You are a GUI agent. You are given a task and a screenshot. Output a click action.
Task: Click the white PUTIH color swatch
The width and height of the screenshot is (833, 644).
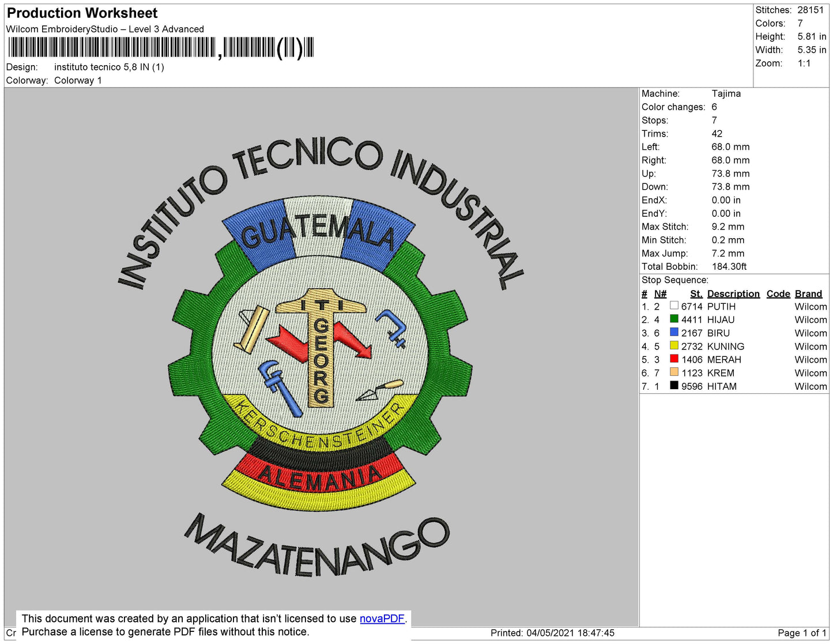click(674, 306)
